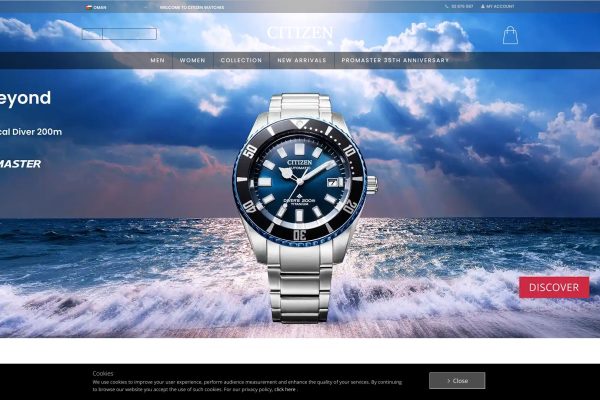Open the Collection menu
The width and height of the screenshot is (600, 400).
coord(241,60)
